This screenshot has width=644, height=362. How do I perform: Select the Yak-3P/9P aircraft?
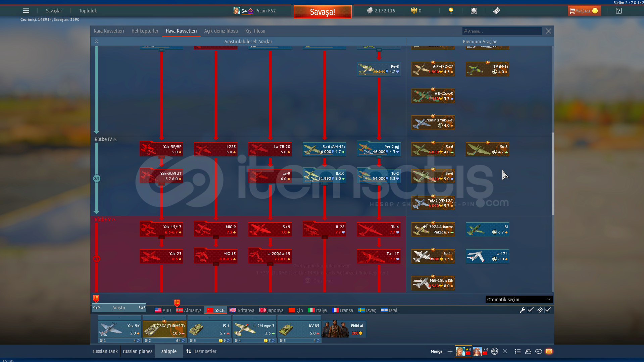161,149
